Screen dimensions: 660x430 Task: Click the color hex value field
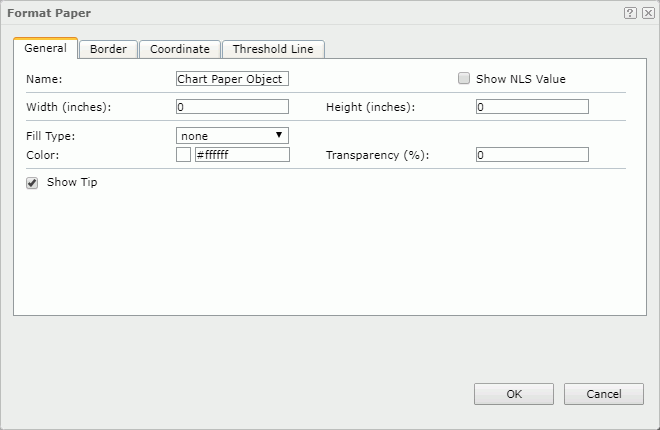tap(242, 154)
